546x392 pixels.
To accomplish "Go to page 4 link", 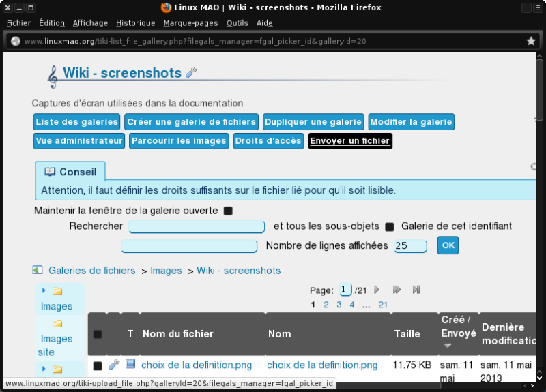I will (x=352, y=305).
